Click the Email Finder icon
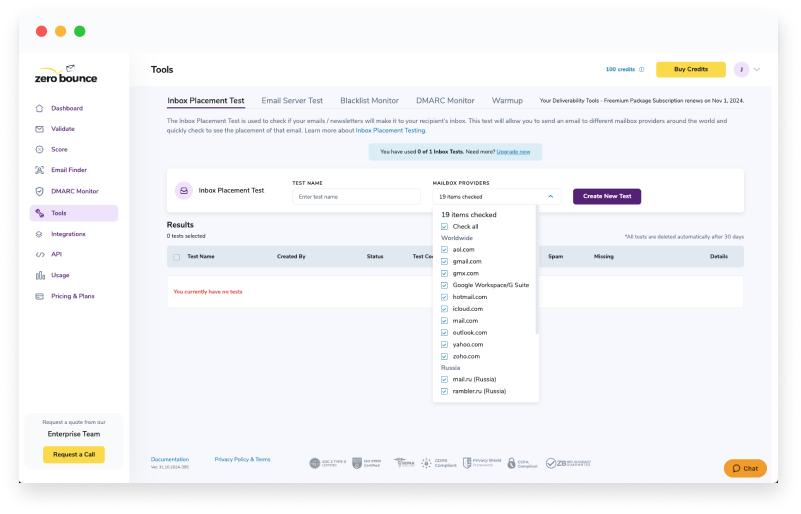 39,170
